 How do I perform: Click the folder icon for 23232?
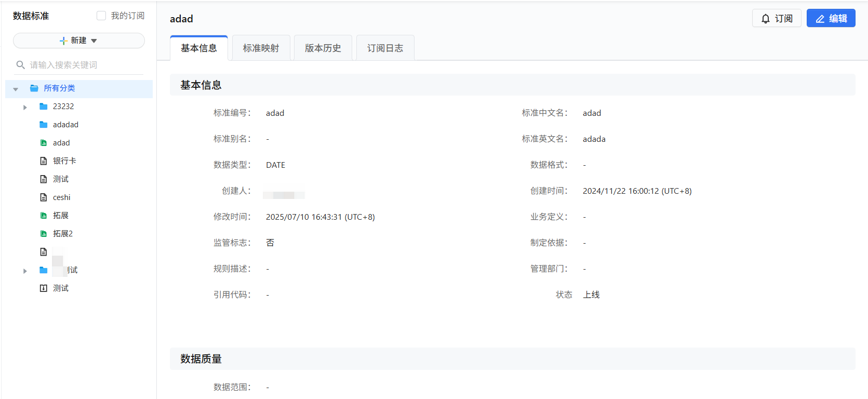(x=44, y=107)
